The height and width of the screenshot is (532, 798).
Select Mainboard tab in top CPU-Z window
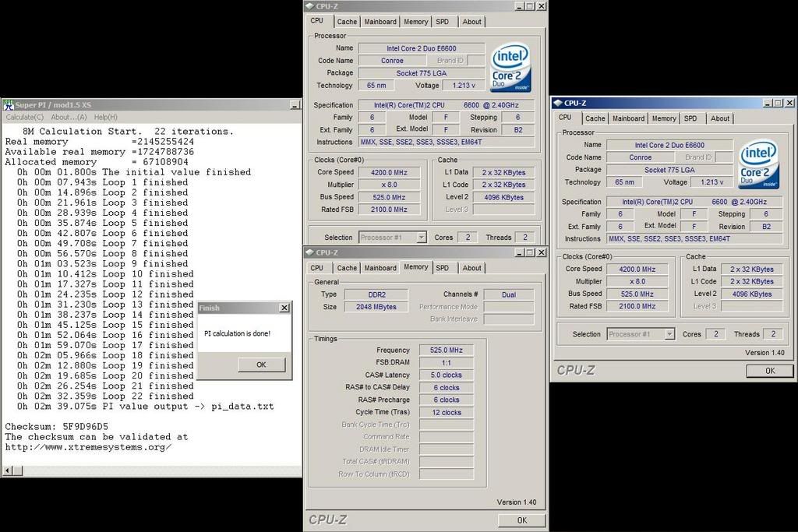pos(380,22)
